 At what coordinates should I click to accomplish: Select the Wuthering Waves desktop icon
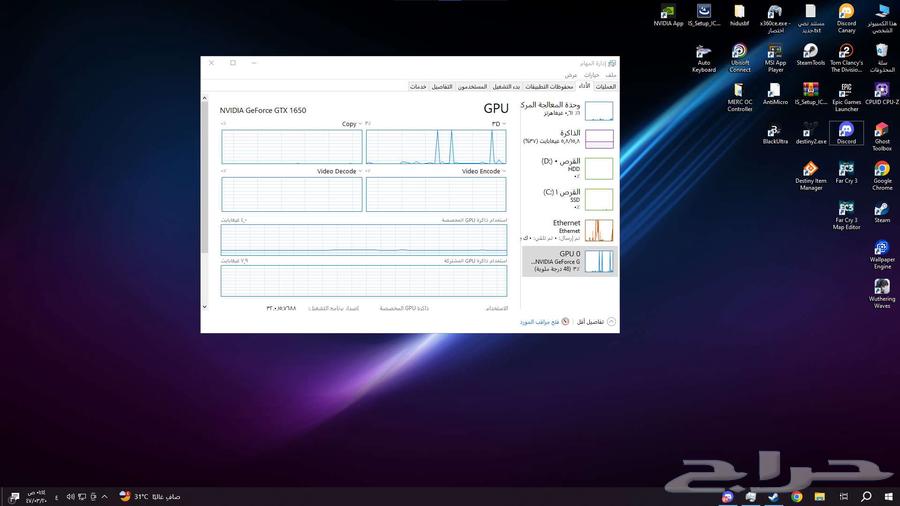pos(882,294)
